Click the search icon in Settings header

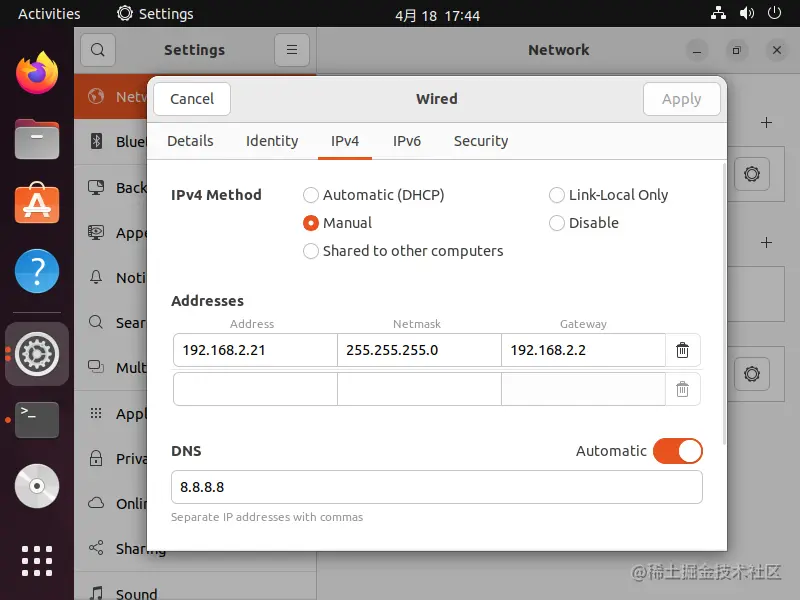point(98,50)
